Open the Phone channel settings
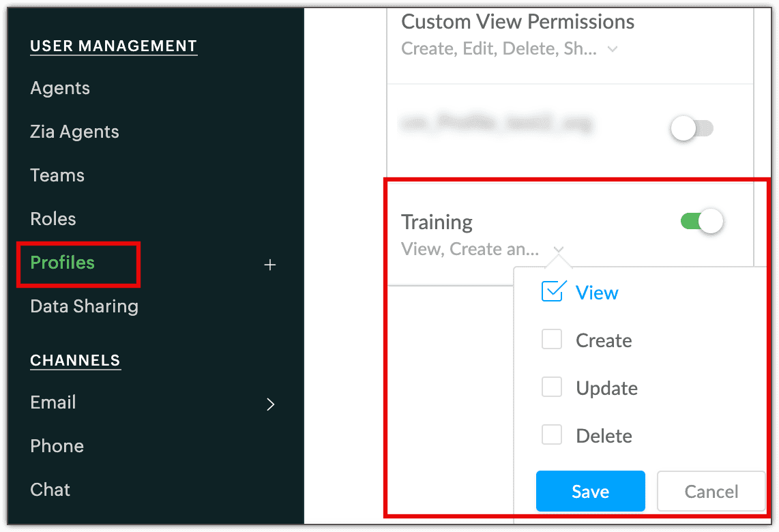779x532 pixels. coord(57,446)
